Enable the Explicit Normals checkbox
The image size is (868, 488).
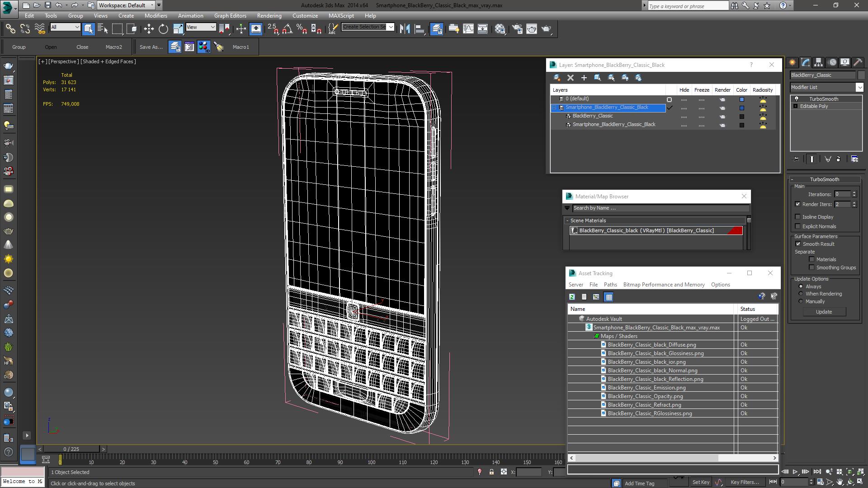798,226
